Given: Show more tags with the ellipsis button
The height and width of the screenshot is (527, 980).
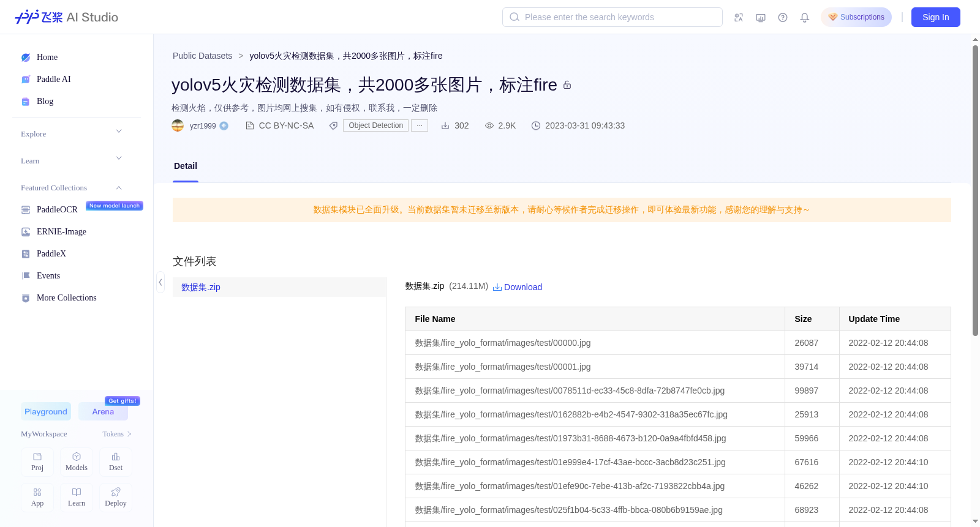Looking at the screenshot, I should pos(420,125).
